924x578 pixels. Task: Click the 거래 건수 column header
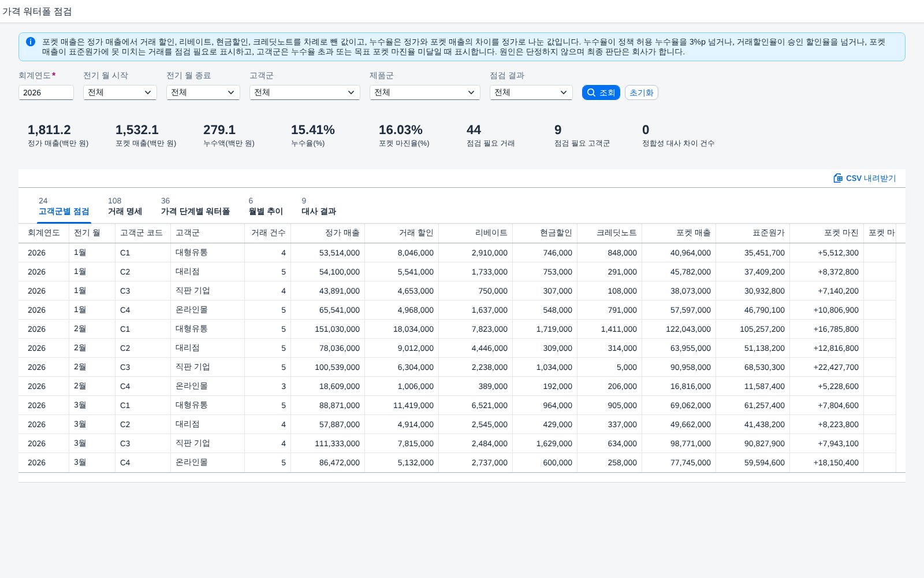268,233
